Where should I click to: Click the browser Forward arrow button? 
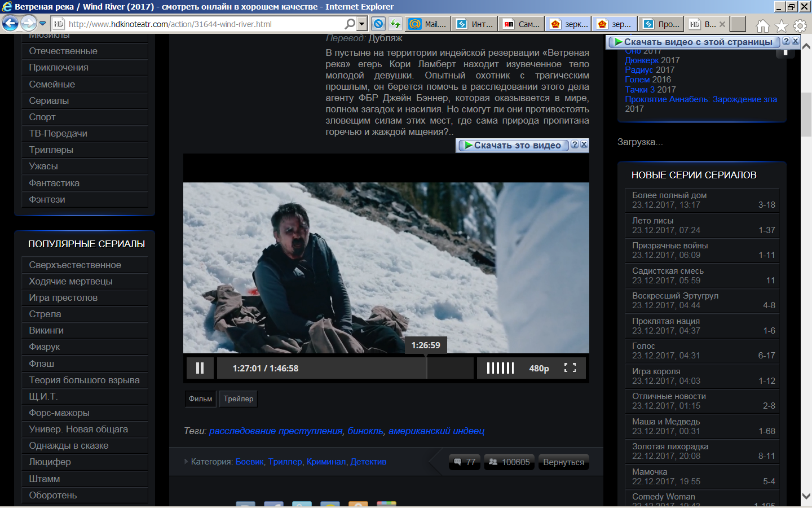28,24
